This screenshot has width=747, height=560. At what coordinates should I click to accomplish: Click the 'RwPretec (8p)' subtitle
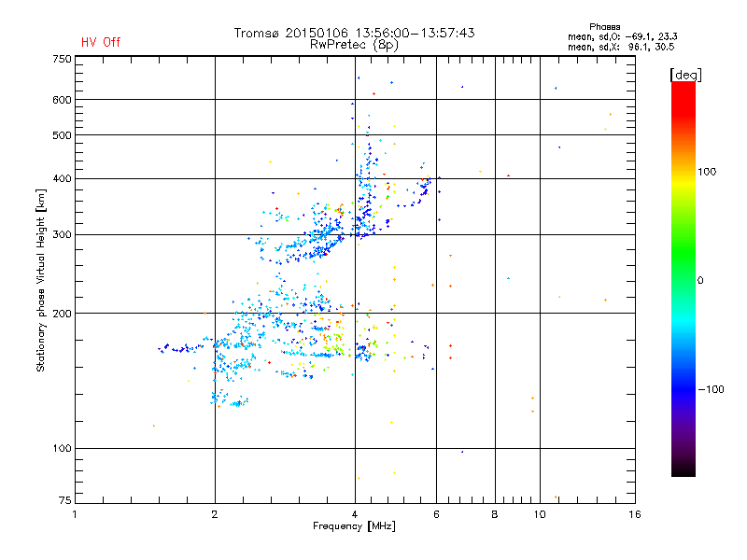[354, 45]
